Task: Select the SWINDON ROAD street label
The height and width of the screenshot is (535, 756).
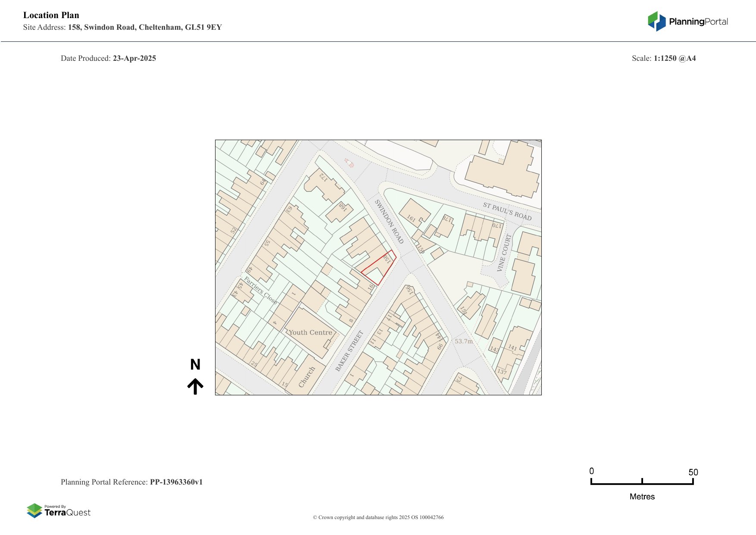Action: point(389,221)
